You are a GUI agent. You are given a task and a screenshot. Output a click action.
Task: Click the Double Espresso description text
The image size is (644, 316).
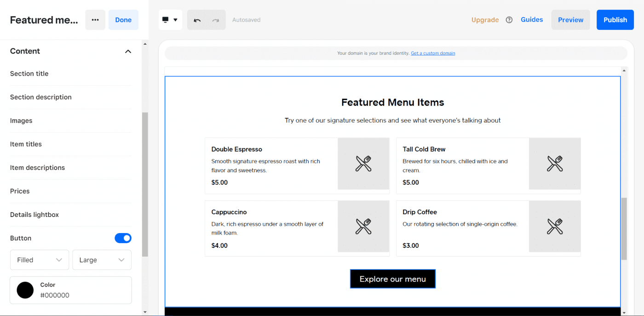click(266, 166)
